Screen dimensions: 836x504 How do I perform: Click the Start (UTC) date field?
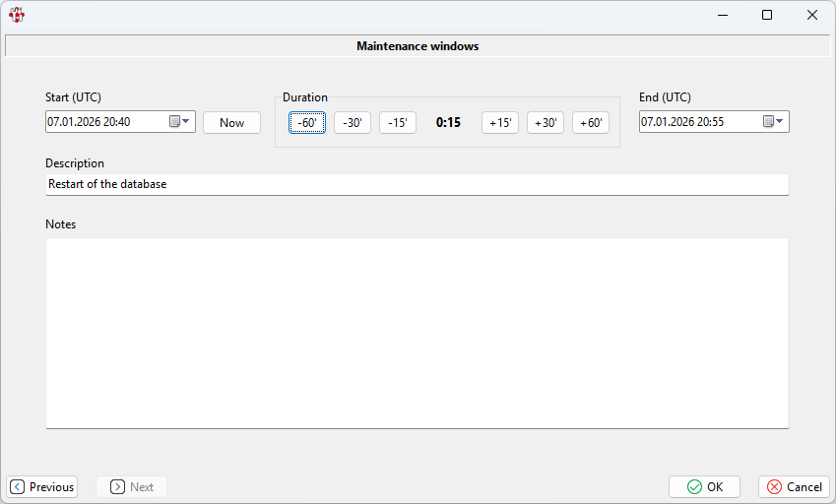pyautogui.click(x=104, y=122)
